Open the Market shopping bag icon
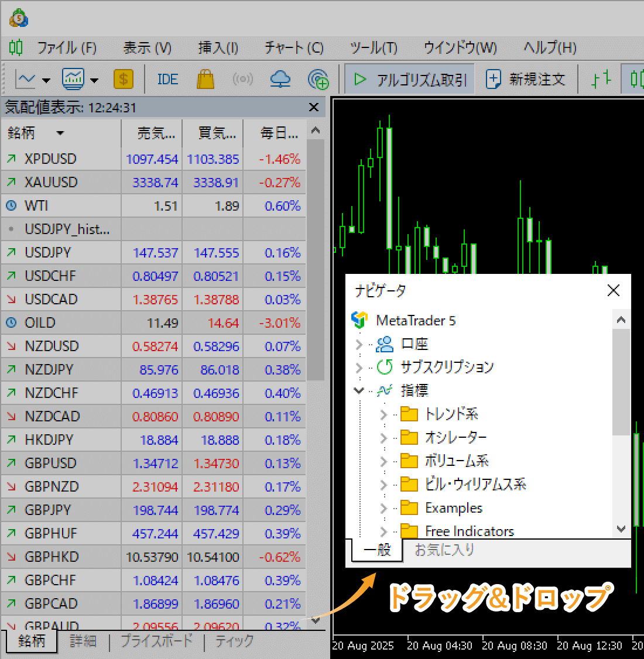The image size is (644, 659). (x=205, y=79)
